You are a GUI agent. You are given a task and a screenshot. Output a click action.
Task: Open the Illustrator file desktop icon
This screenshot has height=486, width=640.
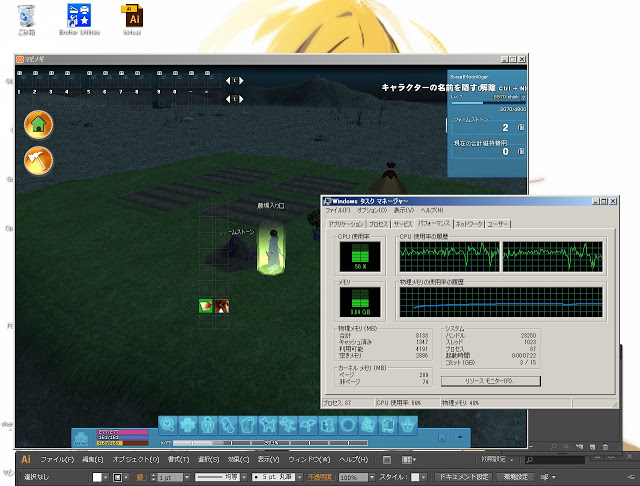pyautogui.click(x=132, y=19)
